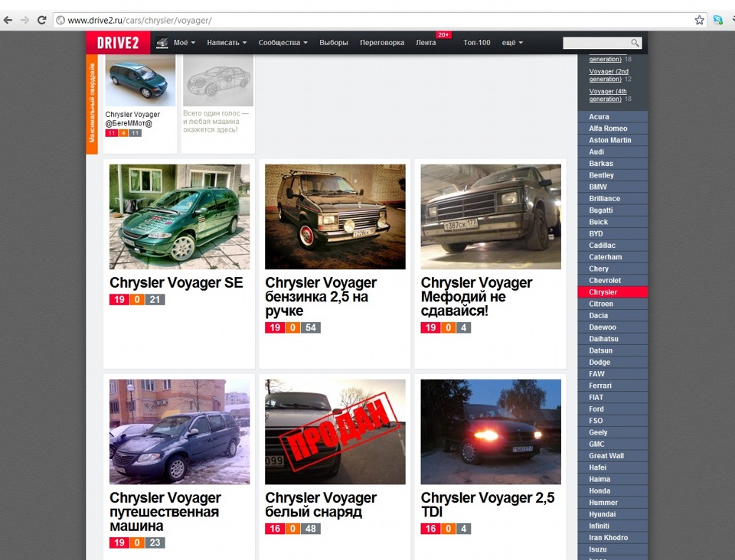Viewport: 735px width, 560px height.
Task: Click the 20+ notification badge
Action: pyautogui.click(x=443, y=34)
